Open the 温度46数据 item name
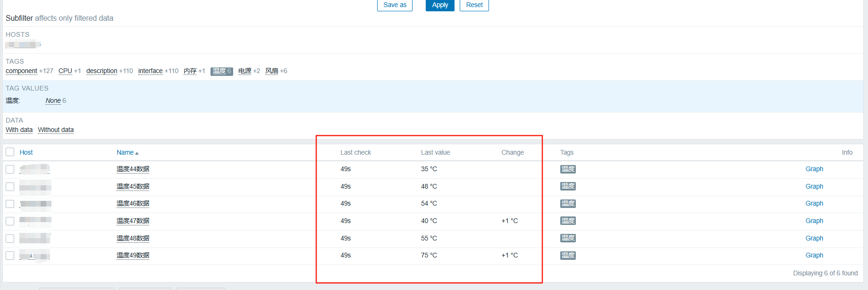Image resolution: width=868 pixels, height=290 pixels. (133, 204)
